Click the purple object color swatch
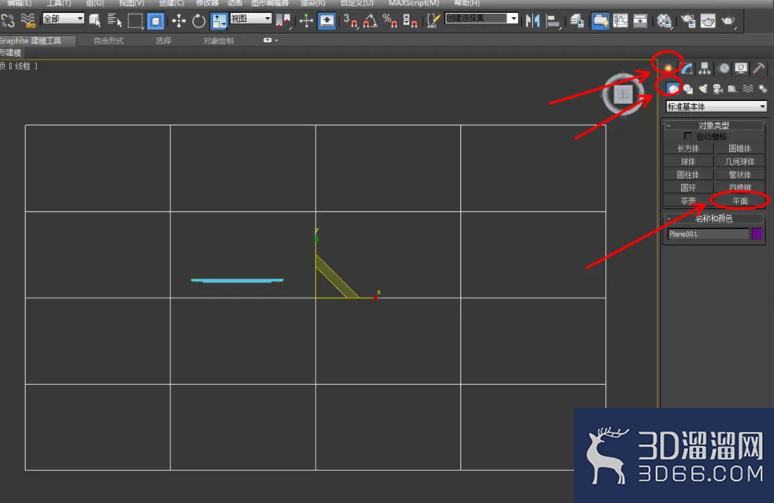The width and height of the screenshot is (774, 503). [757, 234]
